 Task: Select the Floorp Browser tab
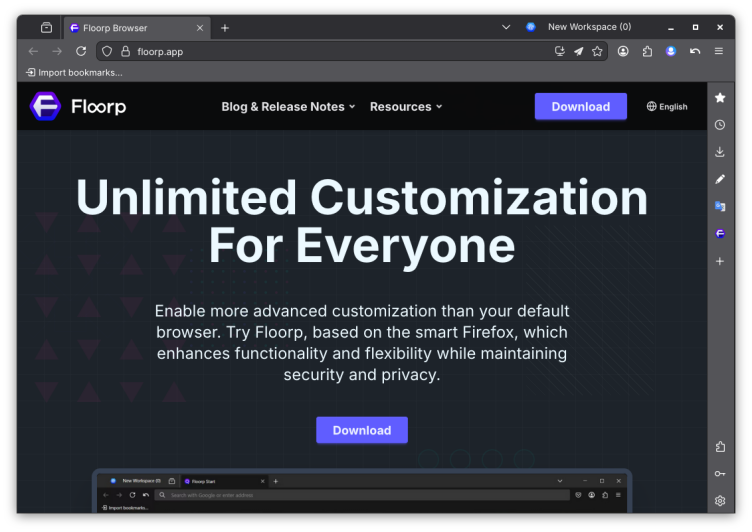point(137,28)
